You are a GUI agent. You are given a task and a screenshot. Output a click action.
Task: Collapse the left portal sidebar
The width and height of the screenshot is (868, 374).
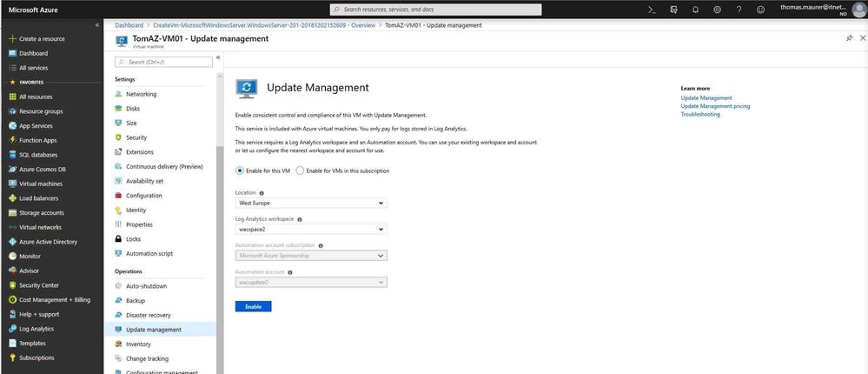pyautogui.click(x=96, y=25)
